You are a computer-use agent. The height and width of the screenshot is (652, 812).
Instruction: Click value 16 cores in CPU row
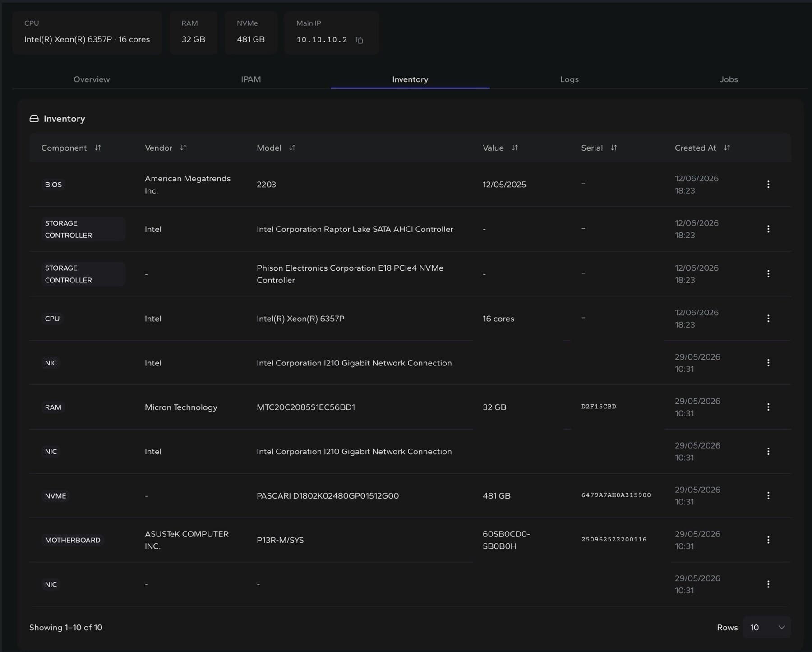tap(498, 319)
